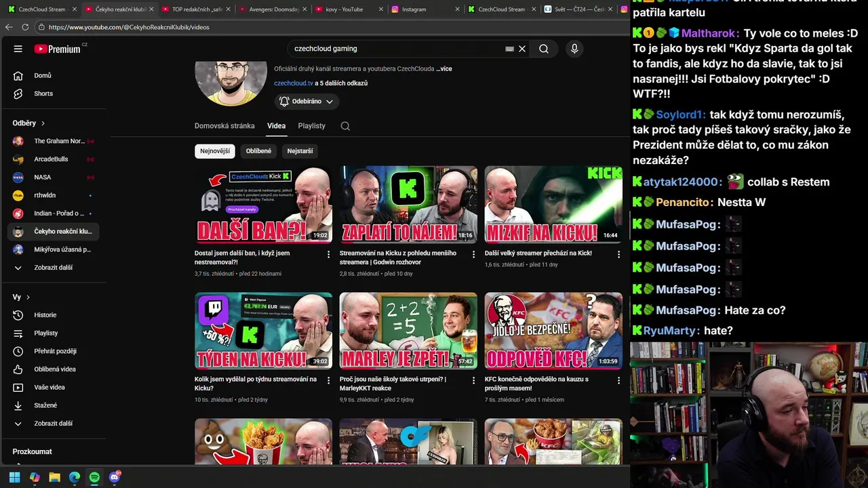The width and height of the screenshot is (868, 488).
Task: Reload the page in browser
Action: (x=25, y=27)
